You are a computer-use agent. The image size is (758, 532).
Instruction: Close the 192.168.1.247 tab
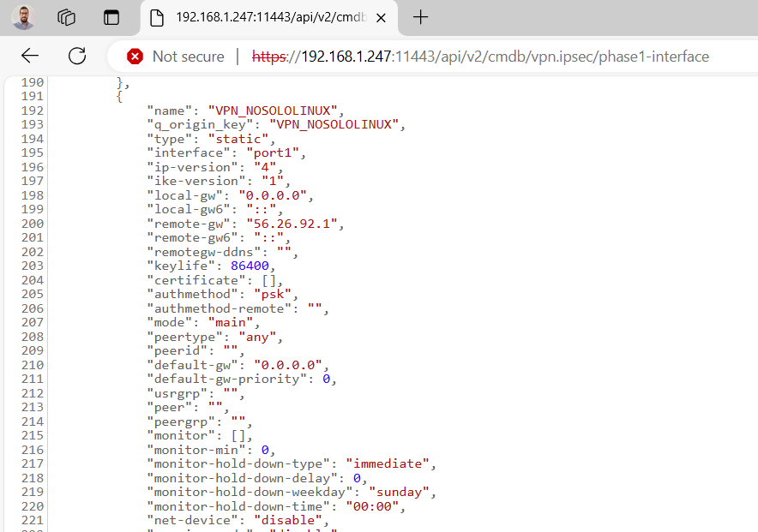pos(381,17)
